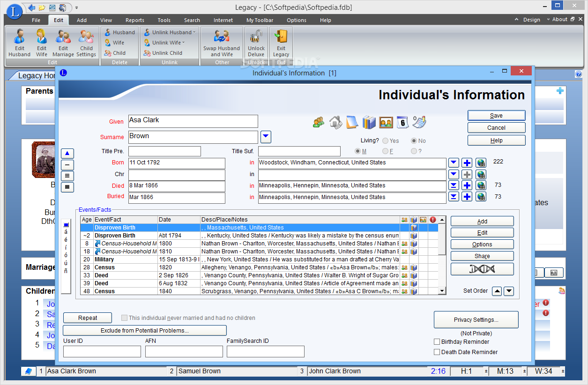Image resolution: width=588 pixels, height=385 pixels.
Task: Click Exclude from Potential Problems... button
Action: 145,331
